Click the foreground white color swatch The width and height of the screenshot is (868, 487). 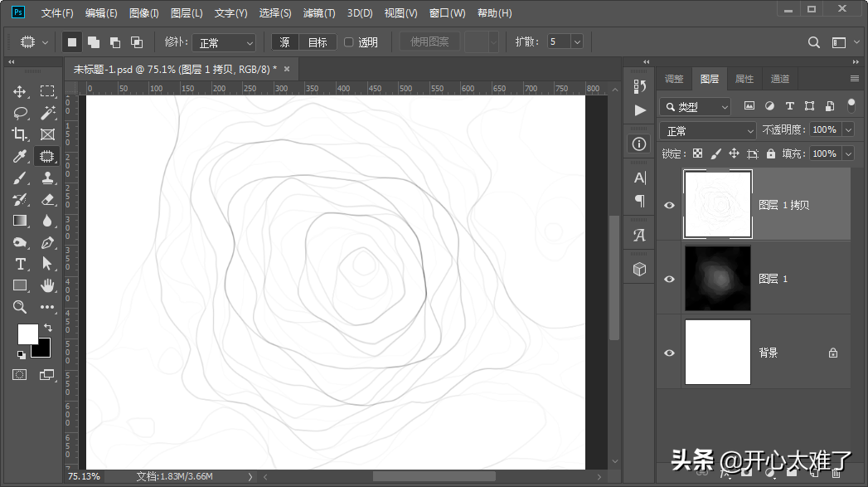tap(27, 334)
